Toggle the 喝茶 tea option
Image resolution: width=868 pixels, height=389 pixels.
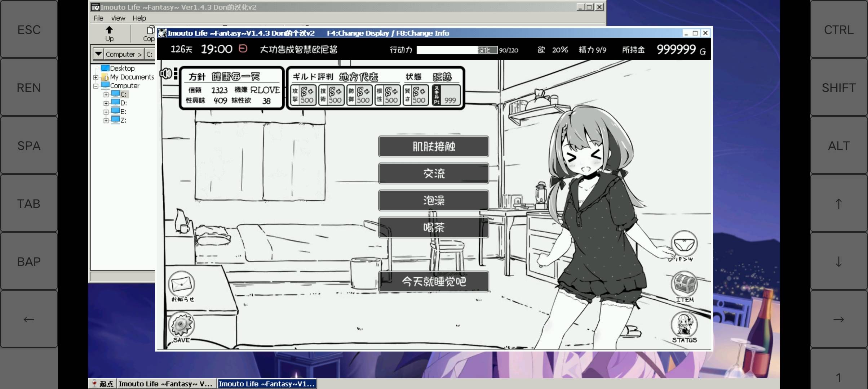(433, 227)
